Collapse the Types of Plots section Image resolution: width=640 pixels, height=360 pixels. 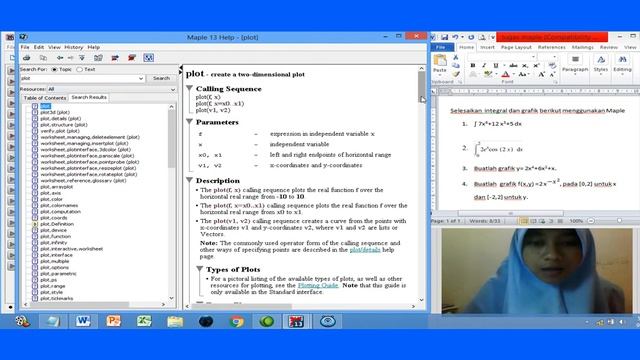(200, 269)
